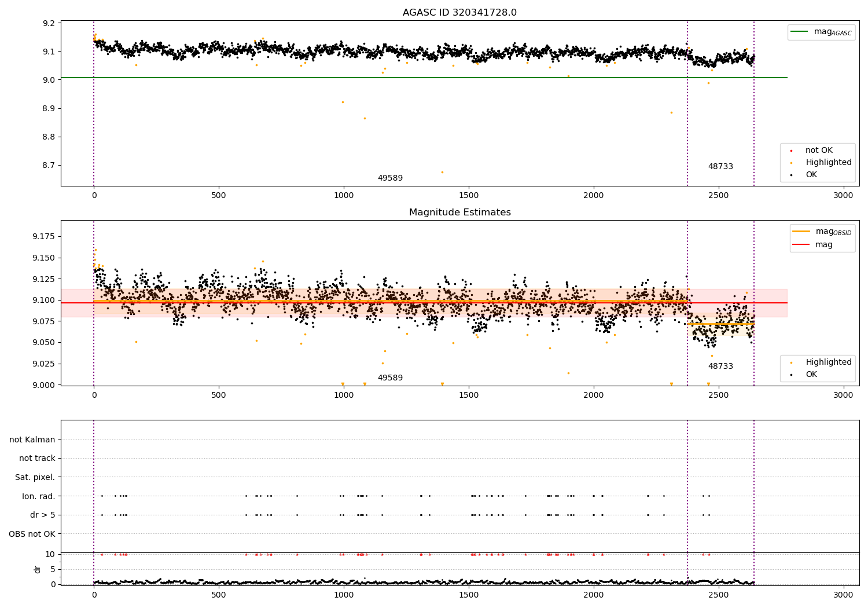This screenshot has height=608, width=868.
Task: Click the 48733 label in the top plot
Action: pyautogui.click(x=720, y=167)
